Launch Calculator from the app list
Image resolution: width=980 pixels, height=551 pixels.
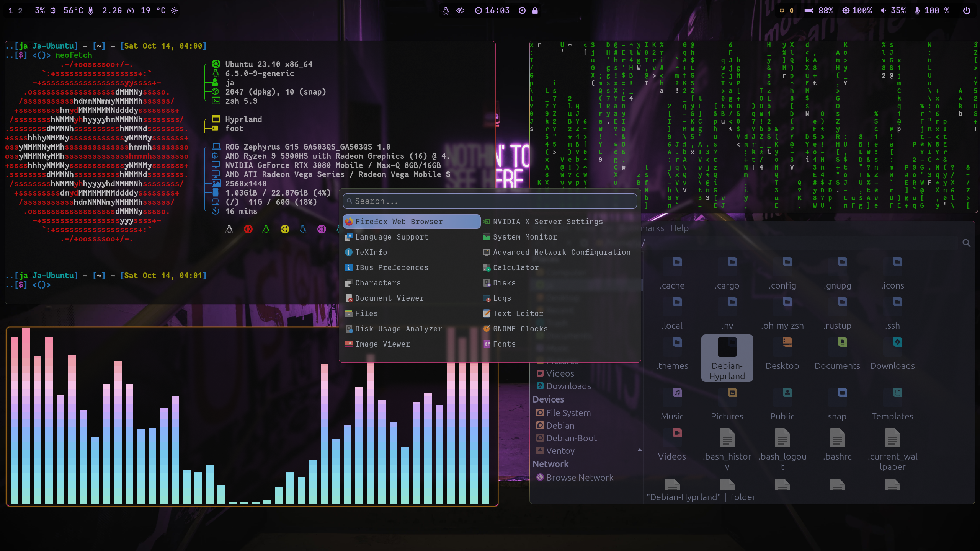(x=515, y=267)
